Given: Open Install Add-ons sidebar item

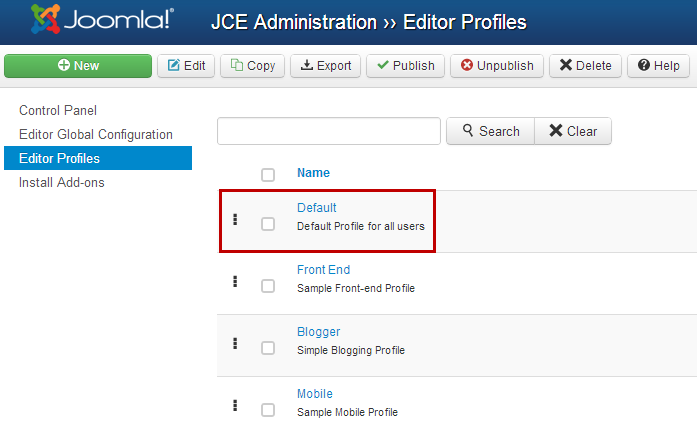Looking at the screenshot, I should (62, 182).
